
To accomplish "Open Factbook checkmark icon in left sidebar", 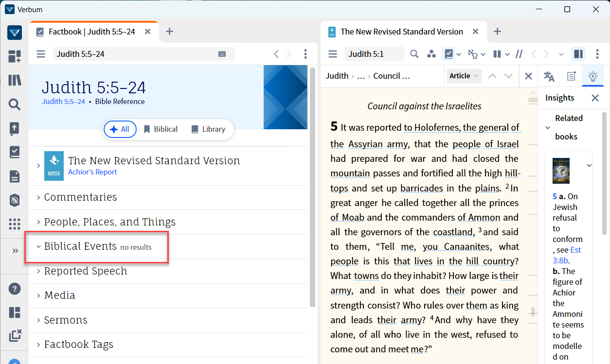I will (x=15, y=152).
